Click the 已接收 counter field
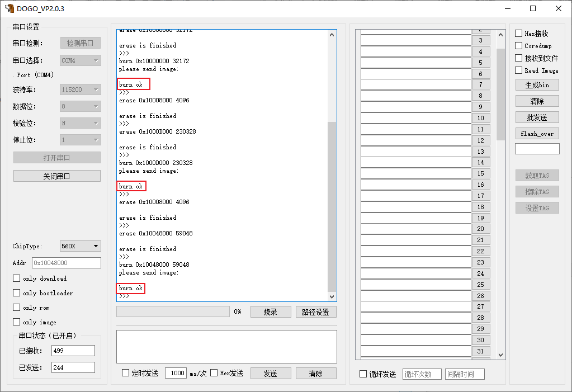The width and height of the screenshot is (572, 392). [x=73, y=351]
